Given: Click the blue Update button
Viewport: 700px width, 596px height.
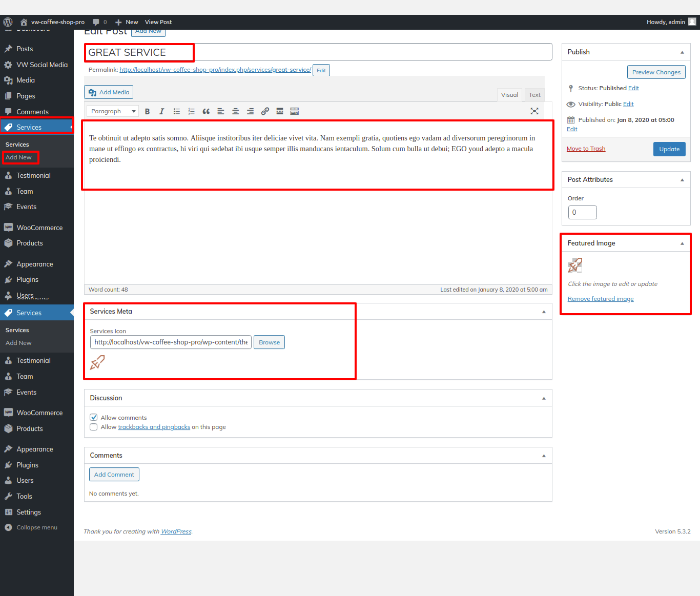Looking at the screenshot, I should 669,149.
